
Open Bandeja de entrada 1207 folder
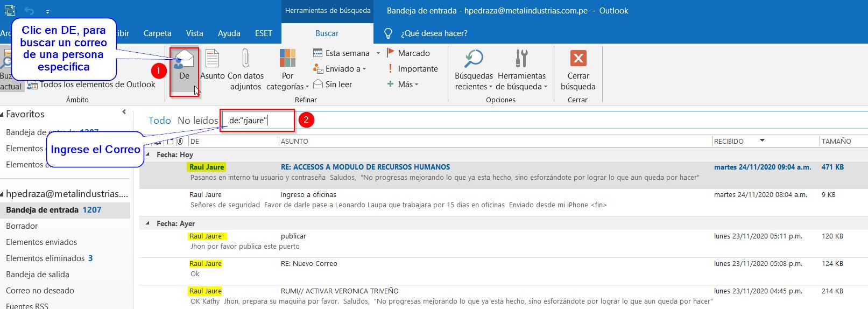point(65,210)
